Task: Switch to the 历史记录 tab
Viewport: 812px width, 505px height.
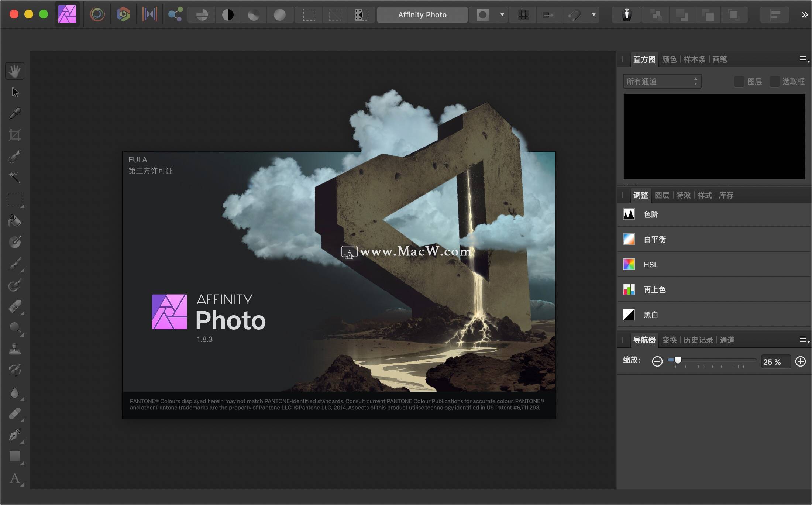Action: pos(698,340)
